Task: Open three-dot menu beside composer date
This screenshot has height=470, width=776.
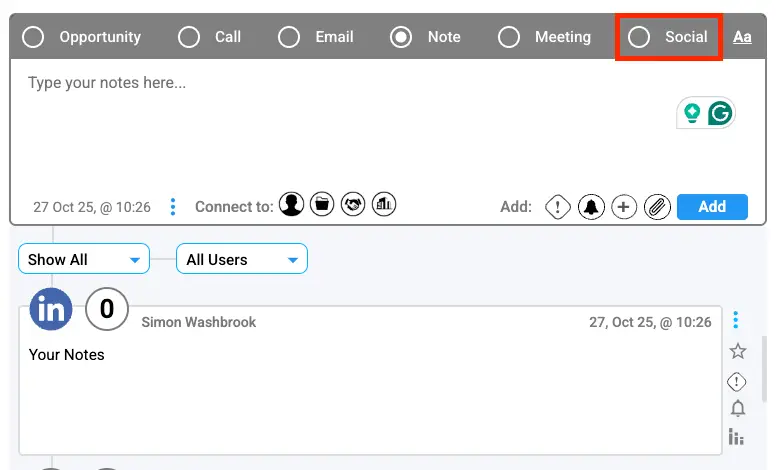Action: (x=173, y=207)
